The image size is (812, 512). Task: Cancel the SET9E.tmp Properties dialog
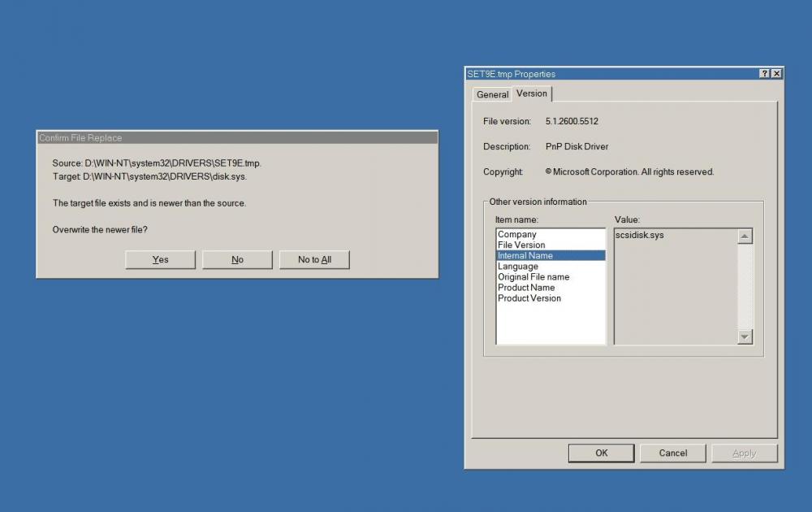[672, 453]
